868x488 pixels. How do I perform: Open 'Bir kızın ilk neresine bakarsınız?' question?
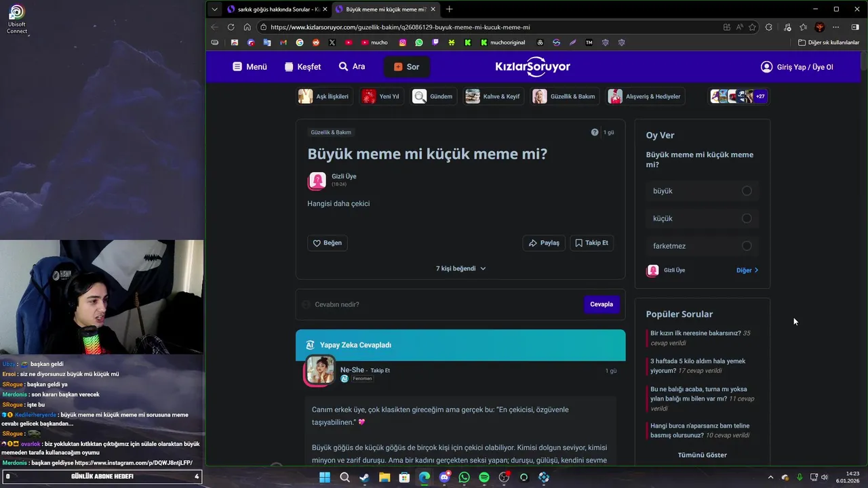tap(701, 338)
